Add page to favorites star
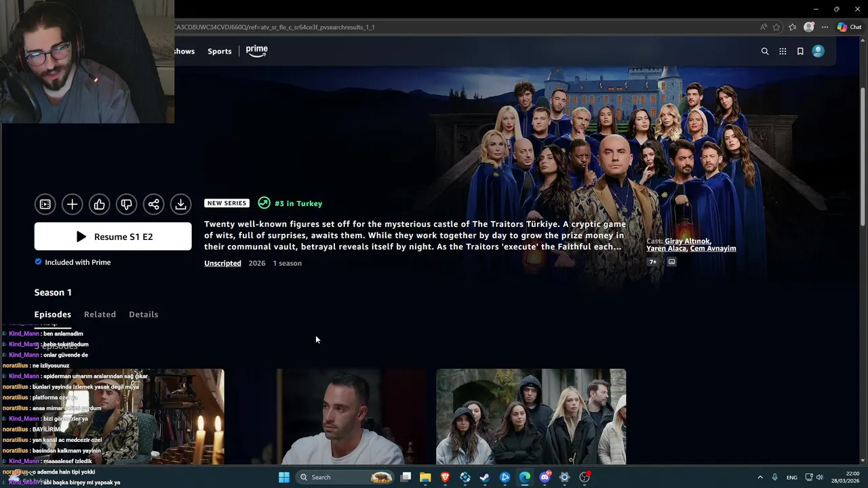868x488 pixels. tap(776, 27)
